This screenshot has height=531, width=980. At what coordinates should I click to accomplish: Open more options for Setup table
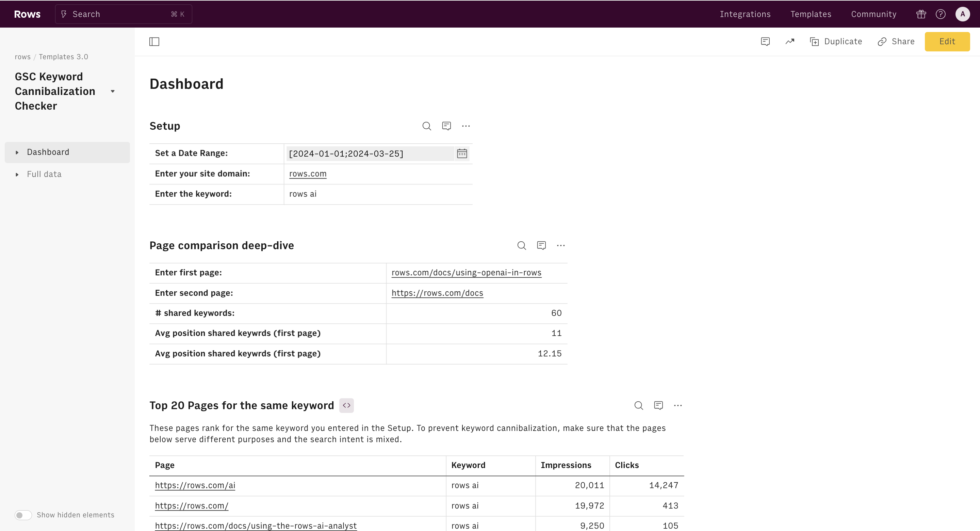click(x=465, y=126)
